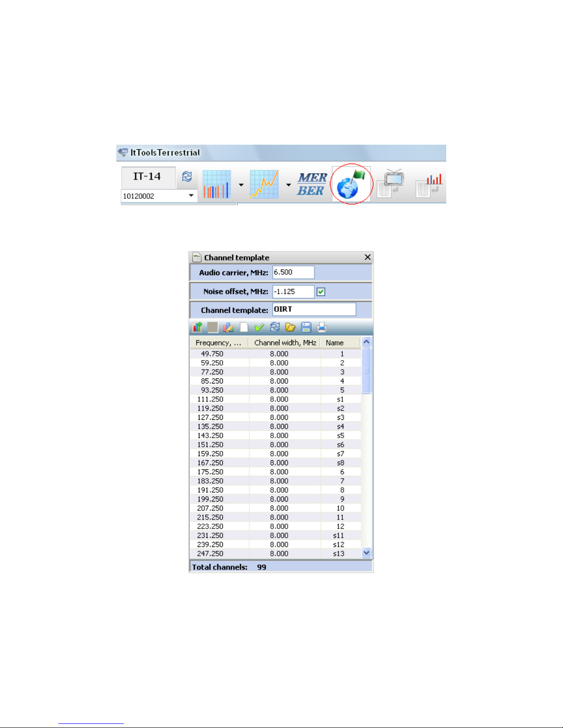Click channel name s13 cell
Viewport: 563px width, 728px height.
coord(341,554)
